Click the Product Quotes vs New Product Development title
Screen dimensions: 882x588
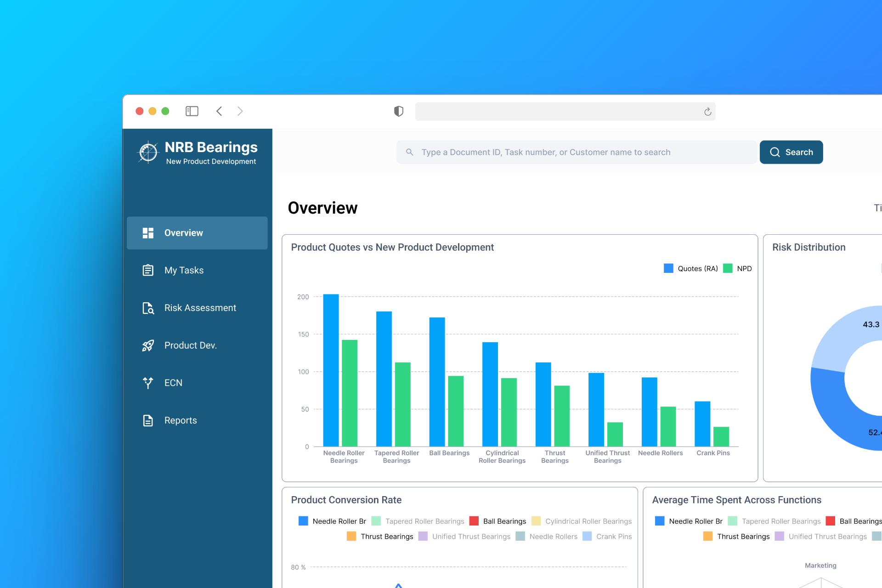click(392, 247)
